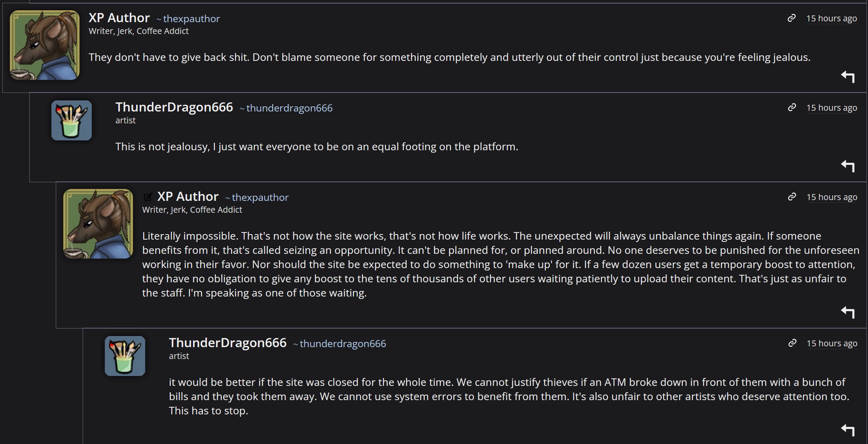Reply to the "Literally impossible" comment

(x=848, y=312)
